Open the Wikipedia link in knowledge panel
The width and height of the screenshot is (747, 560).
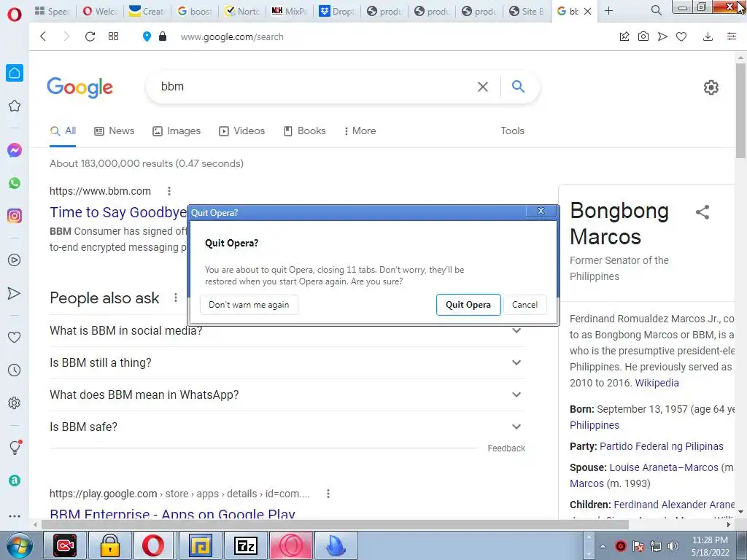click(657, 383)
